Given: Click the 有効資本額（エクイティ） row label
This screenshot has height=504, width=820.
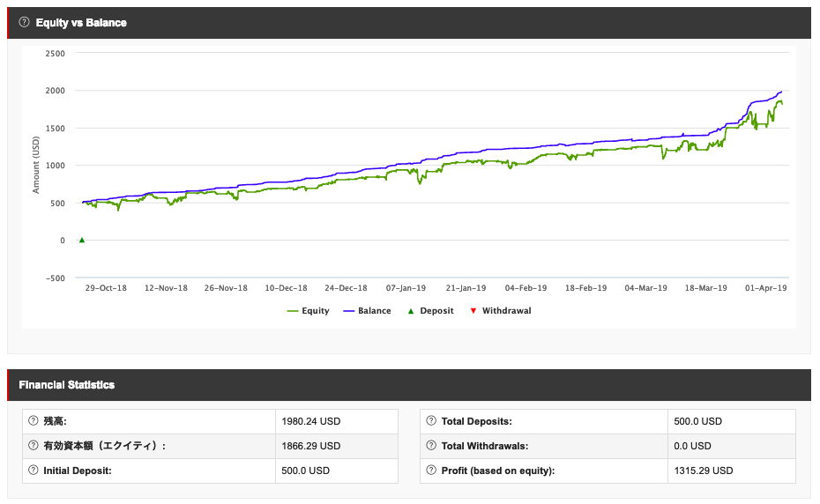Looking at the screenshot, I should pos(105,446).
